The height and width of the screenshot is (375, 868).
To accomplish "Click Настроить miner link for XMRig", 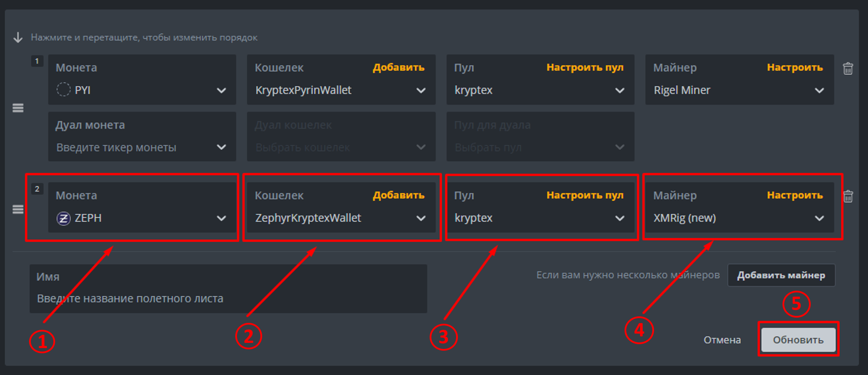I will (795, 196).
